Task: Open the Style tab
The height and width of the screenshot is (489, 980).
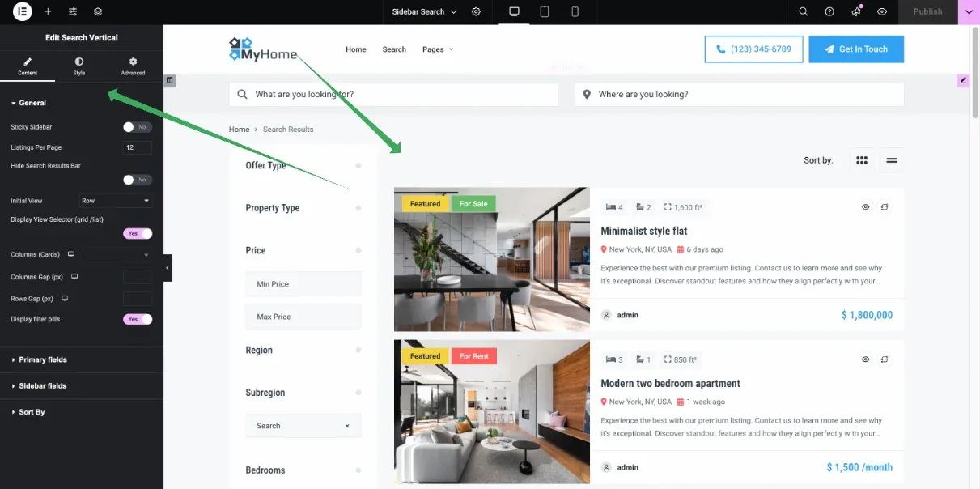Action: (x=79, y=66)
